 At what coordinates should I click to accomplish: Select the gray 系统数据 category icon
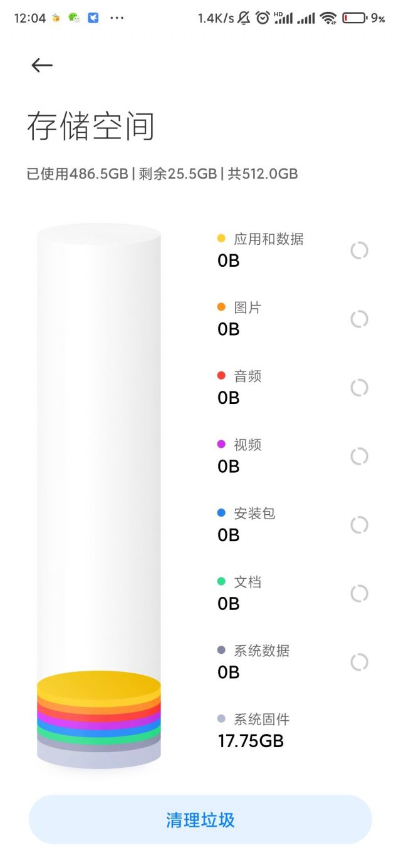[221, 651]
